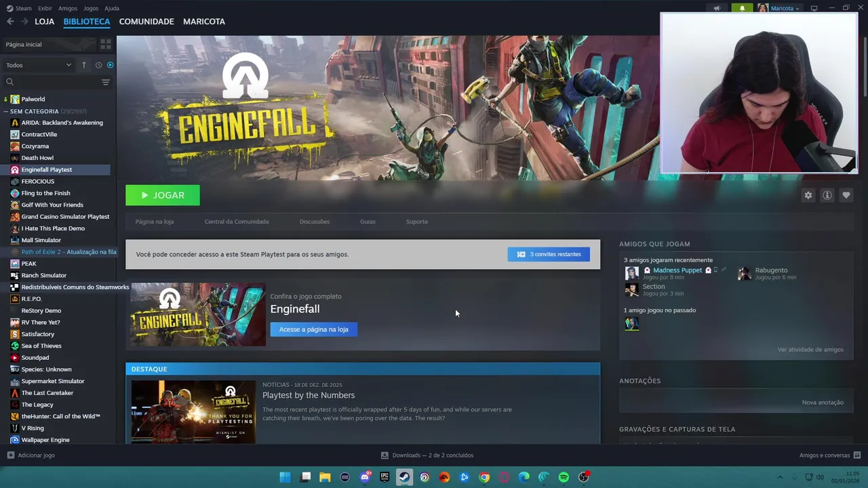Open the Amigos menu

click(68, 8)
